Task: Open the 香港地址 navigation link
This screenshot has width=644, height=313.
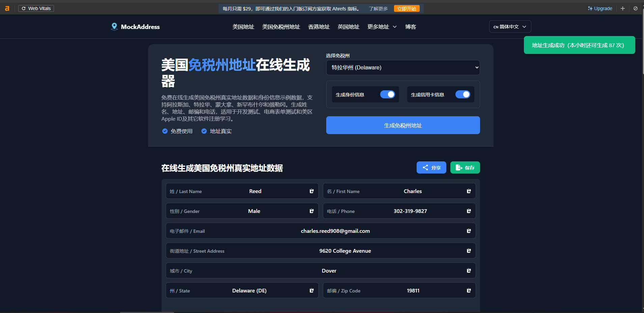Action: [318, 27]
